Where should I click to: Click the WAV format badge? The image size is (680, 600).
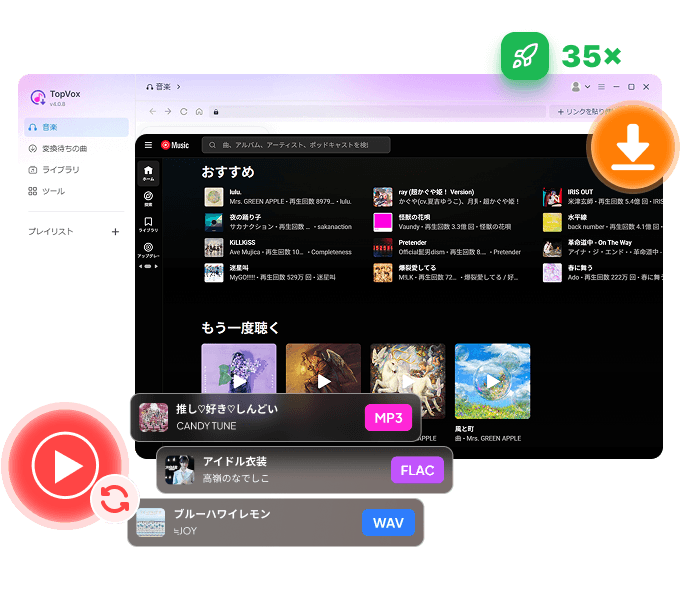click(x=388, y=523)
